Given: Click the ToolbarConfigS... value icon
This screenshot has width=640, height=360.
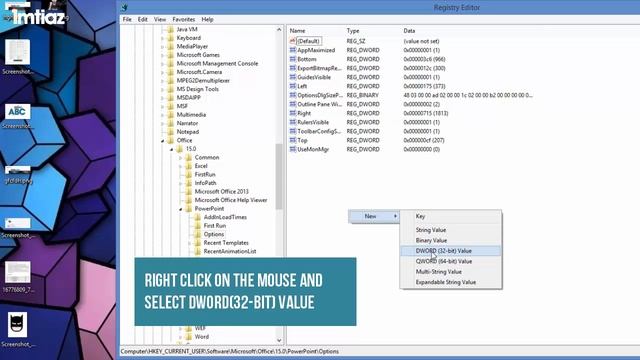Looking at the screenshot, I should pyautogui.click(x=293, y=131).
